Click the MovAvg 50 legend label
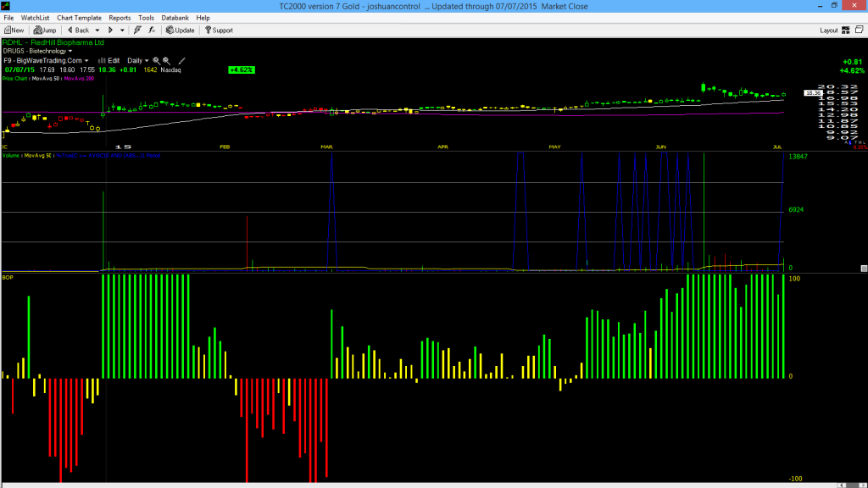This screenshot has height=488, width=868. pos(46,79)
